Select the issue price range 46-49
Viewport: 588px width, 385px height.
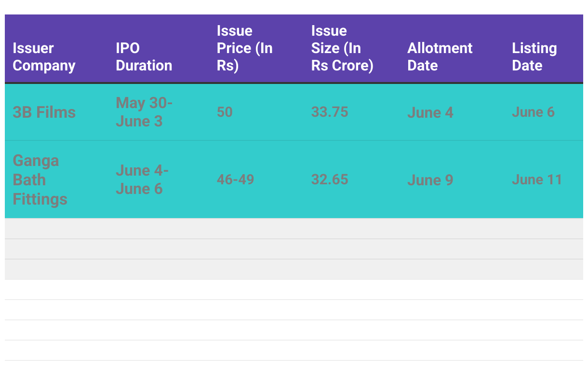pos(235,179)
